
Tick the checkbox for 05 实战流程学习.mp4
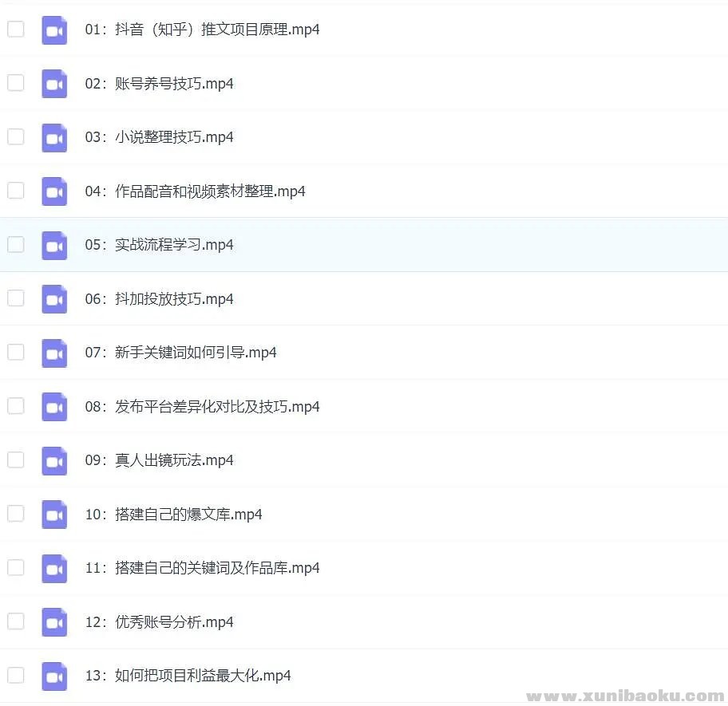16,245
